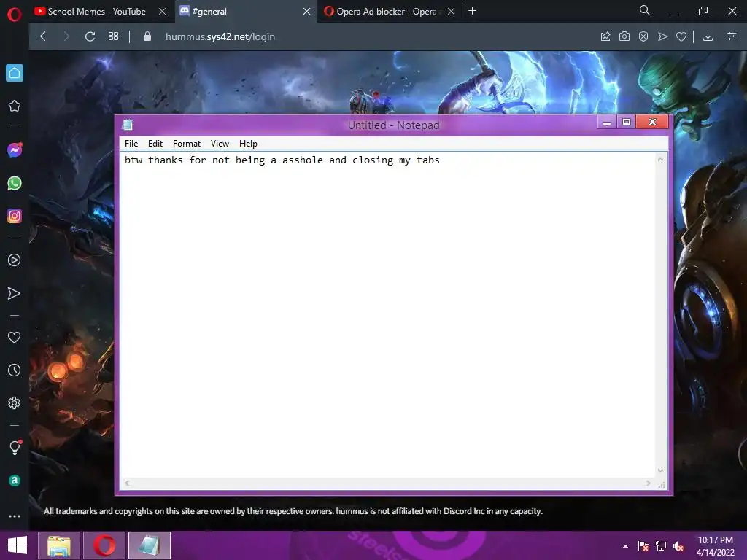View site security info padlock icon
This screenshot has width=747, height=560.
147,36
